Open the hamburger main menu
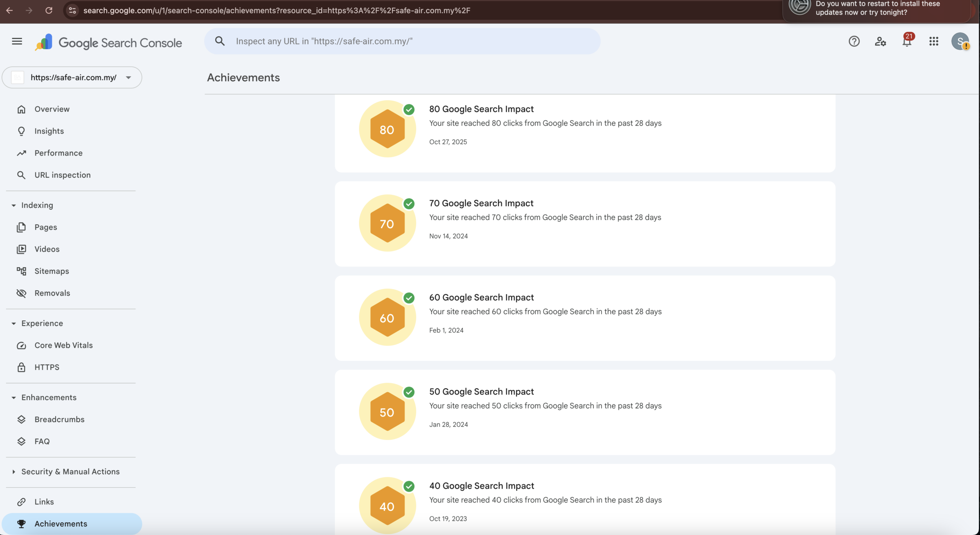 [x=17, y=41]
